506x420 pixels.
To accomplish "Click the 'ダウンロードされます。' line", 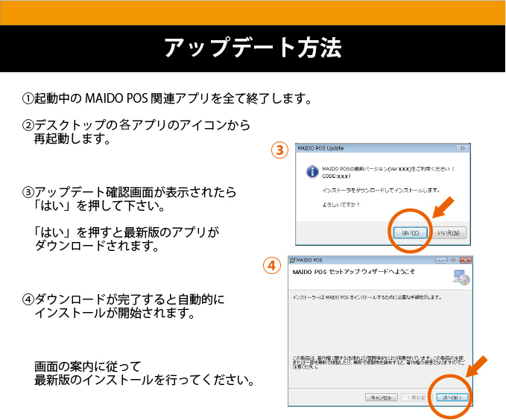I will tap(96, 246).
